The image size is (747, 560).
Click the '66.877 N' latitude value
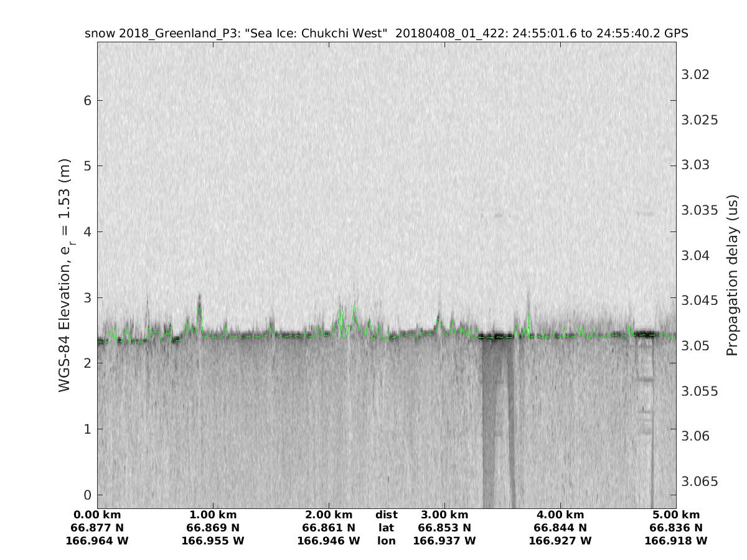pos(97,528)
